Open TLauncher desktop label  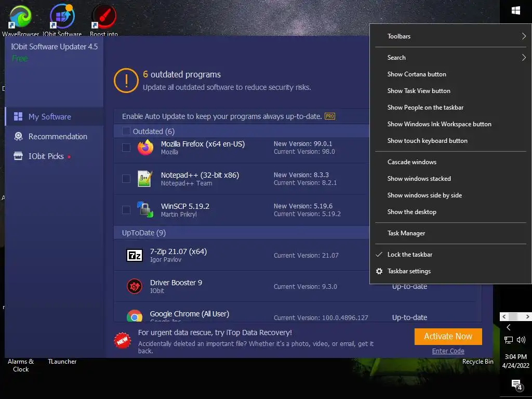pos(62,362)
